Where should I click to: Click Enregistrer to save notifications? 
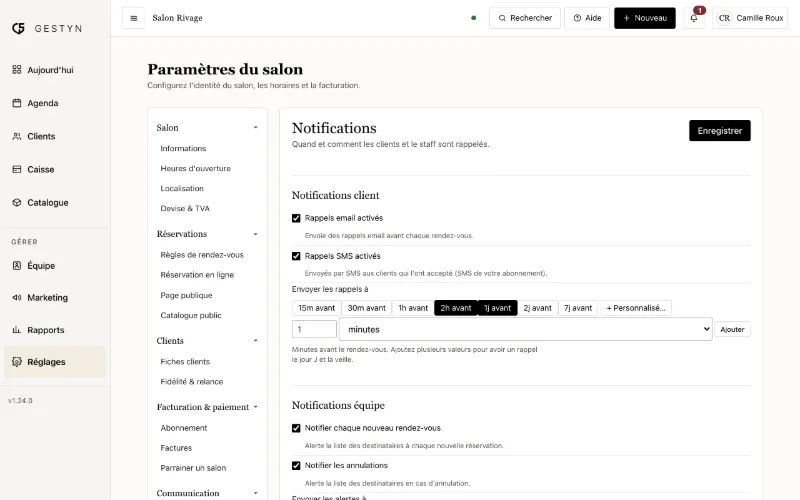click(719, 131)
